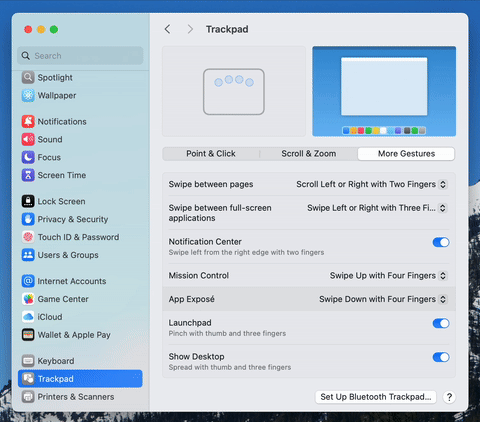Viewport: 480px width, 422px height.
Task: Click the 'Swipe between pages' label
Action: 211,184
